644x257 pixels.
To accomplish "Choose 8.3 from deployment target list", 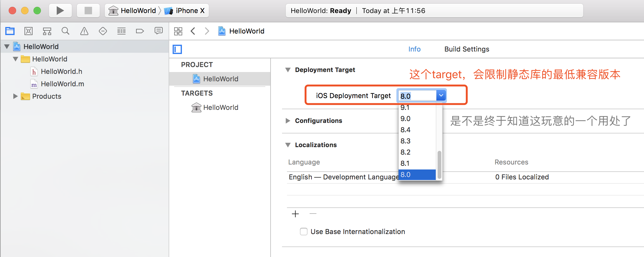I will click(417, 141).
